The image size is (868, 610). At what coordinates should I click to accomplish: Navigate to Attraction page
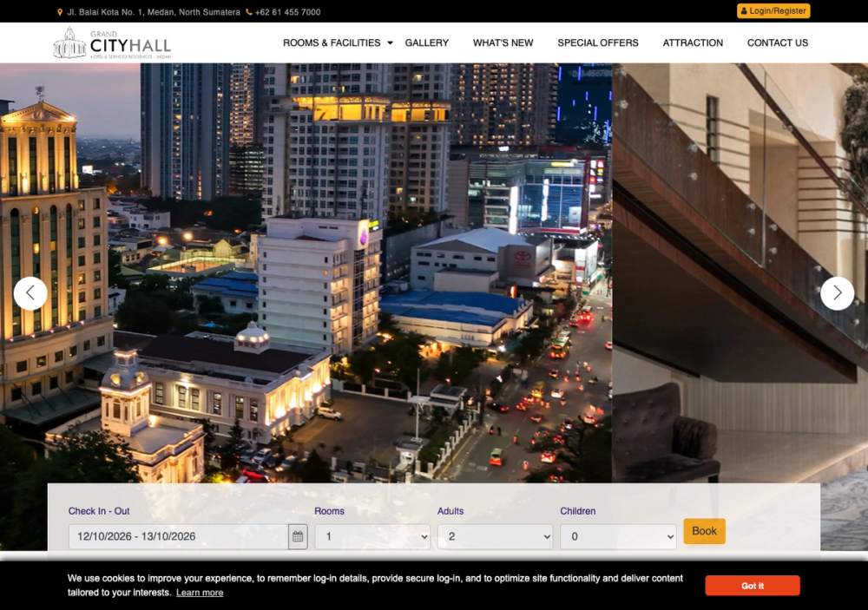[693, 43]
